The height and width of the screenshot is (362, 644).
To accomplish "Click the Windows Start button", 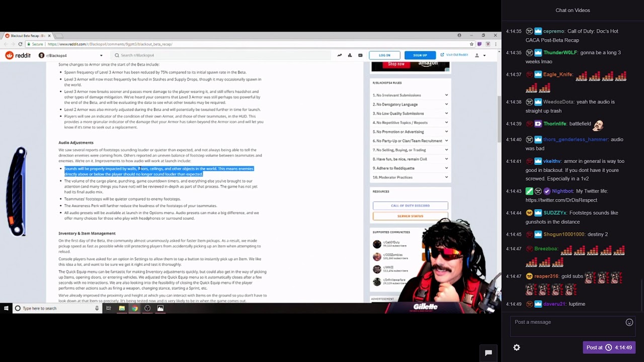I will point(6,308).
